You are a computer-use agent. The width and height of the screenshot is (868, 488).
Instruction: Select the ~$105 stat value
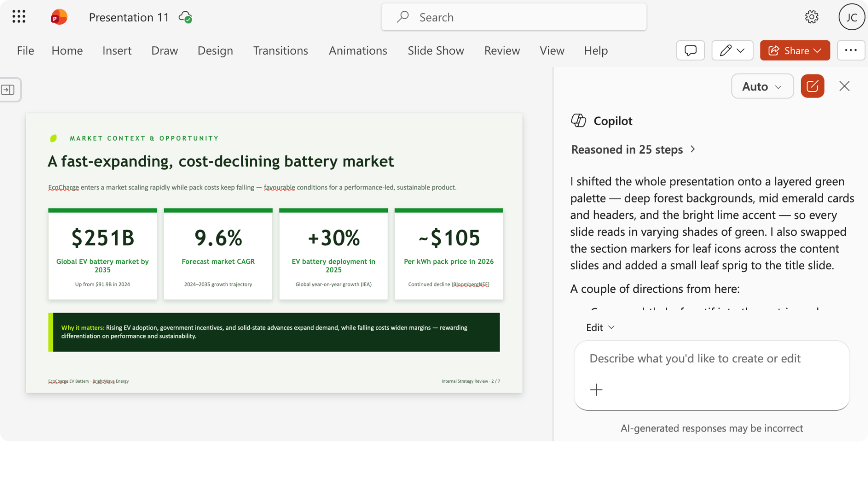(x=449, y=238)
